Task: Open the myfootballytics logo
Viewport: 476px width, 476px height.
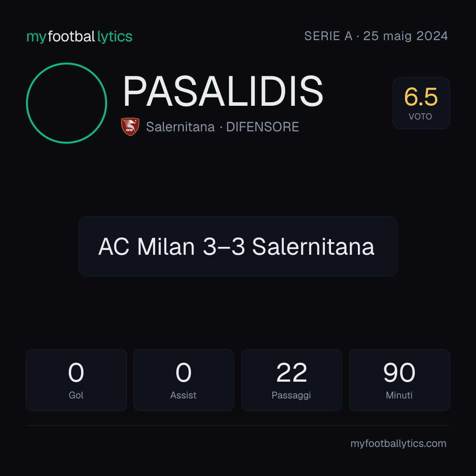Action: [x=79, y=37]
